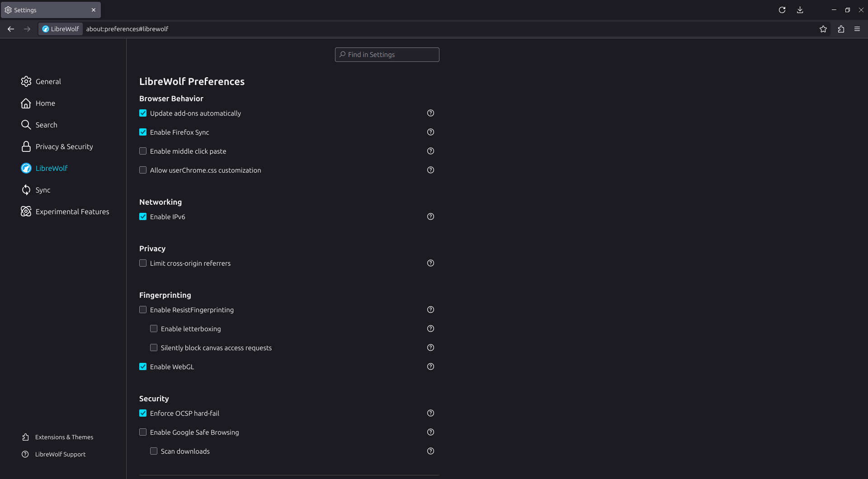This screenshot has height=479, width=868.
Task: Close the Settings tab
Action: (x=94, y=10)
